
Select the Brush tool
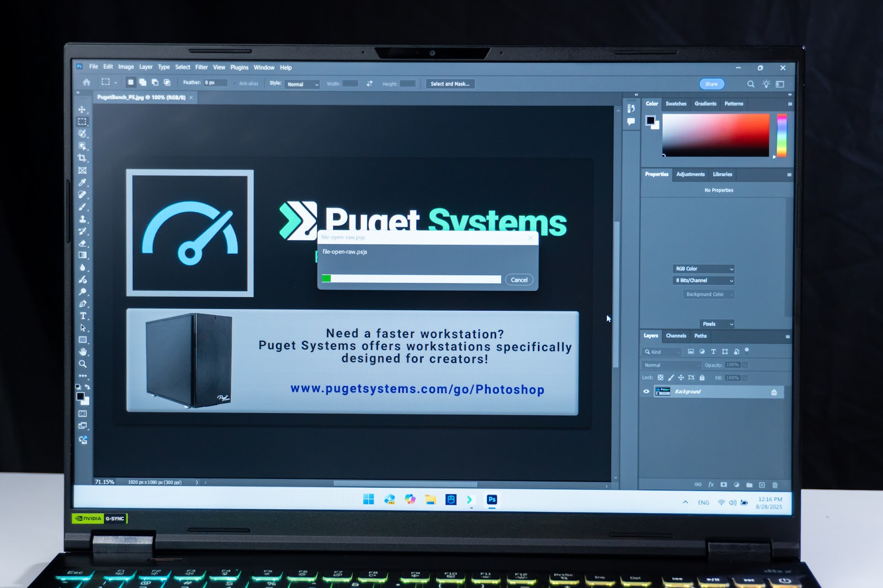(82, 207)
